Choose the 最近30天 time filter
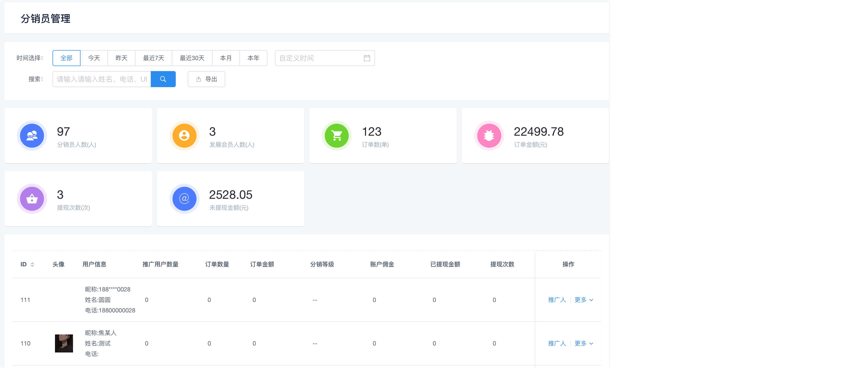868x368 pixels. 192,58
